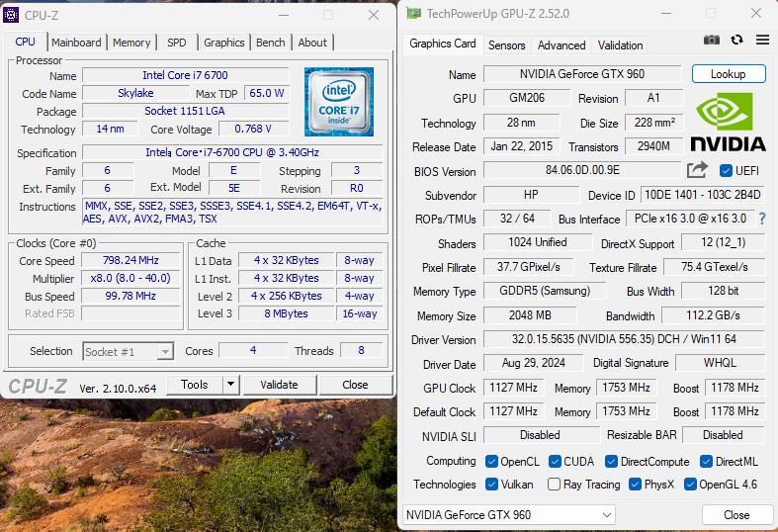Click the Core Speed value 798.24 MHz
This screenshot has width=778, height=532.
coord(130,260)
